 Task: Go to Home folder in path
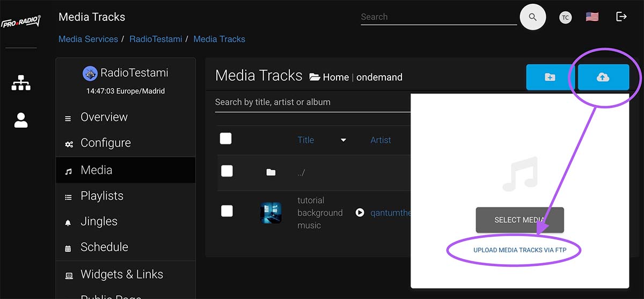336,77
